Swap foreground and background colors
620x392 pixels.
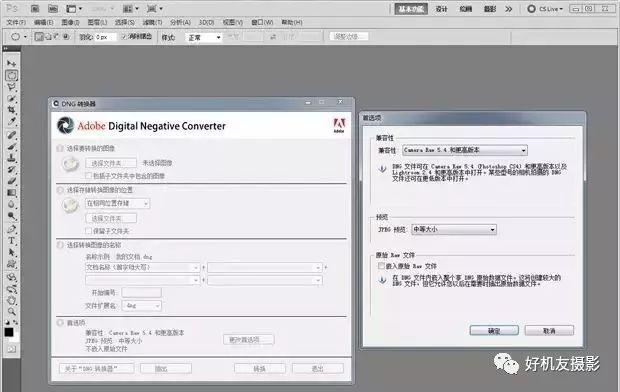[16, 322]
